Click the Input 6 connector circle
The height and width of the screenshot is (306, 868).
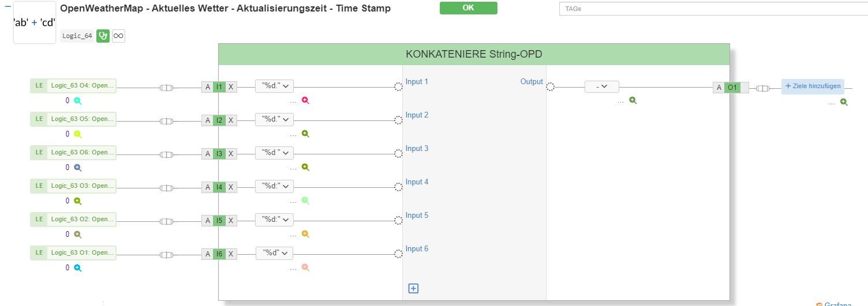click(398, 254)
